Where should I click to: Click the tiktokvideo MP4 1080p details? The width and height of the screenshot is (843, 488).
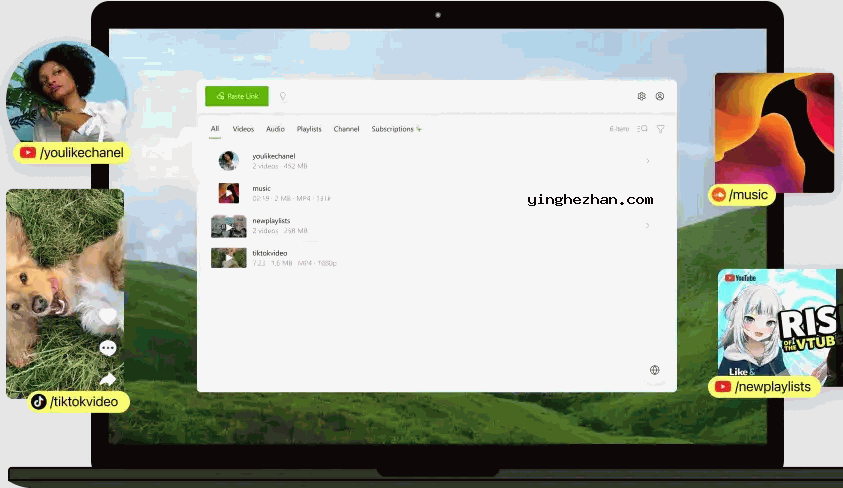coord(295,263)
